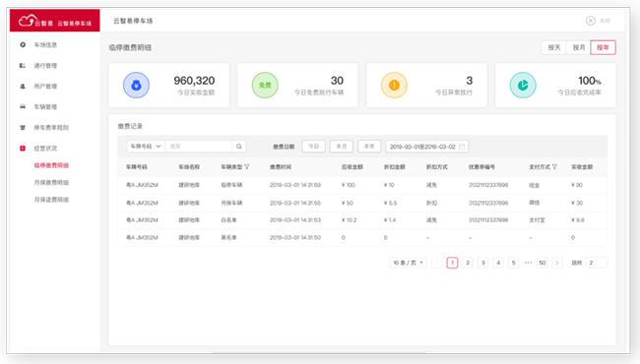Select the 按天 view toggle
Image resolution: width=640 pixels, height=364 pixels.
pyautogui.click(x=554, y=47)
